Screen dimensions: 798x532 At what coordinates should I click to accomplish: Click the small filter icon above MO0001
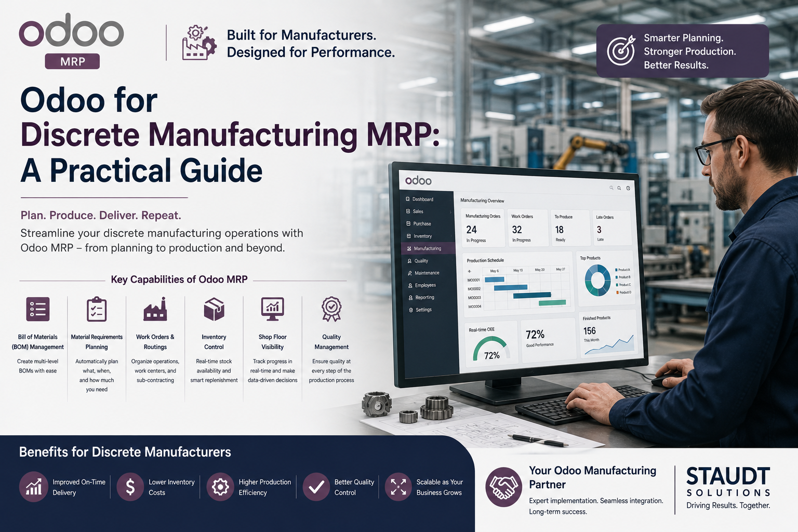(x=470, y=271)
